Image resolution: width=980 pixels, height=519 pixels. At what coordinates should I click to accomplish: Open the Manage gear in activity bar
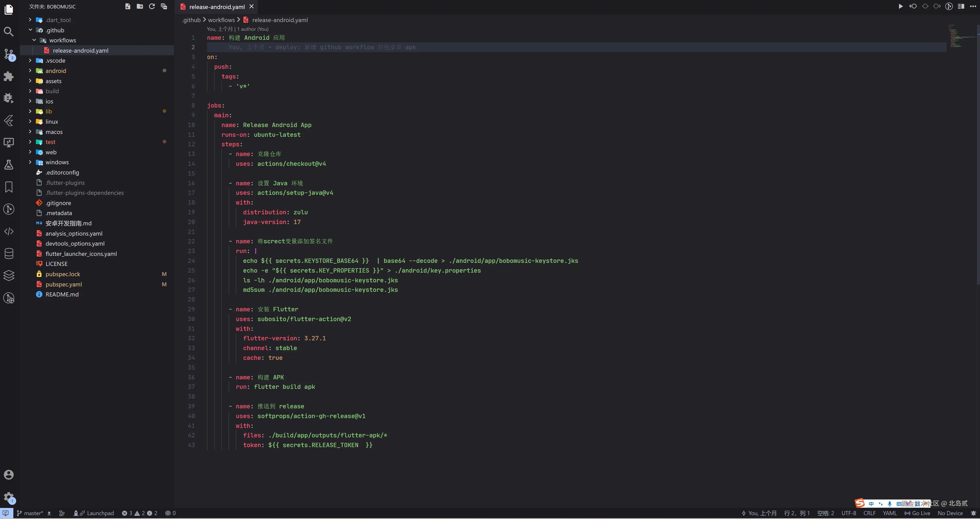8,497
